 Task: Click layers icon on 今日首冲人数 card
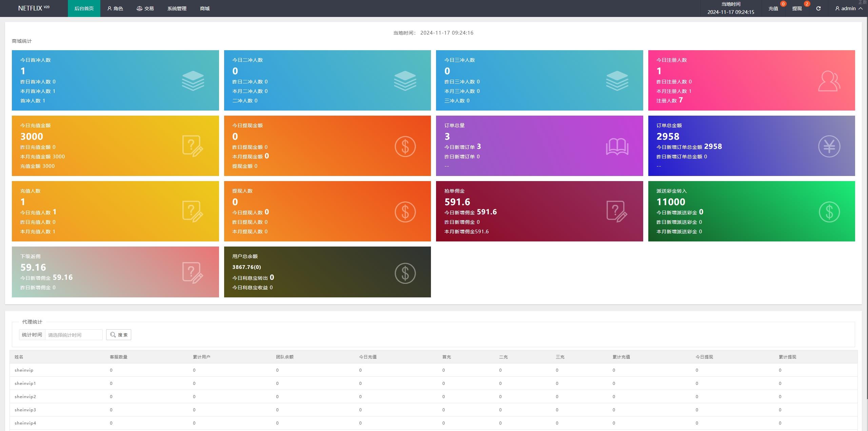193,81
